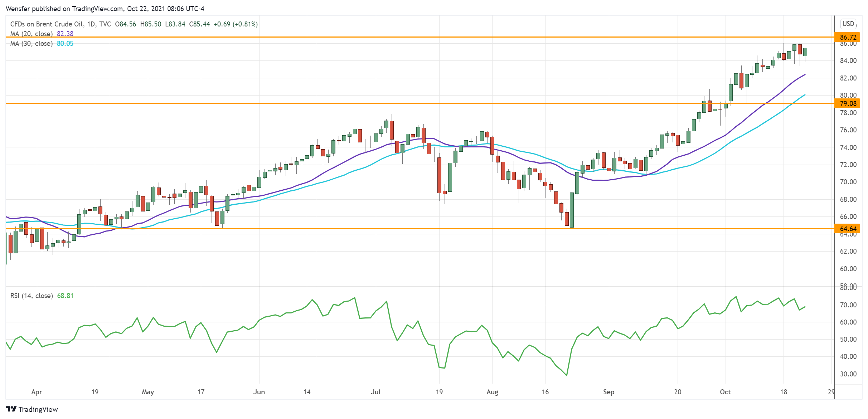Screen dimensions: 868x419
Task: Click the 60.00 price scale label
Action: tap(848, 269)
